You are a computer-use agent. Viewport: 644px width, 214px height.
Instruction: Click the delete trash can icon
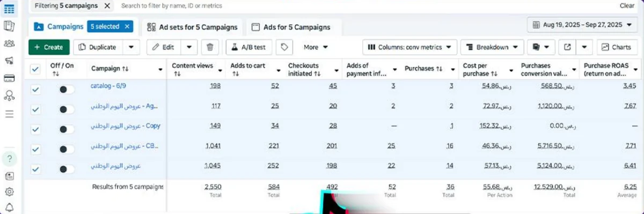[210, 47]
